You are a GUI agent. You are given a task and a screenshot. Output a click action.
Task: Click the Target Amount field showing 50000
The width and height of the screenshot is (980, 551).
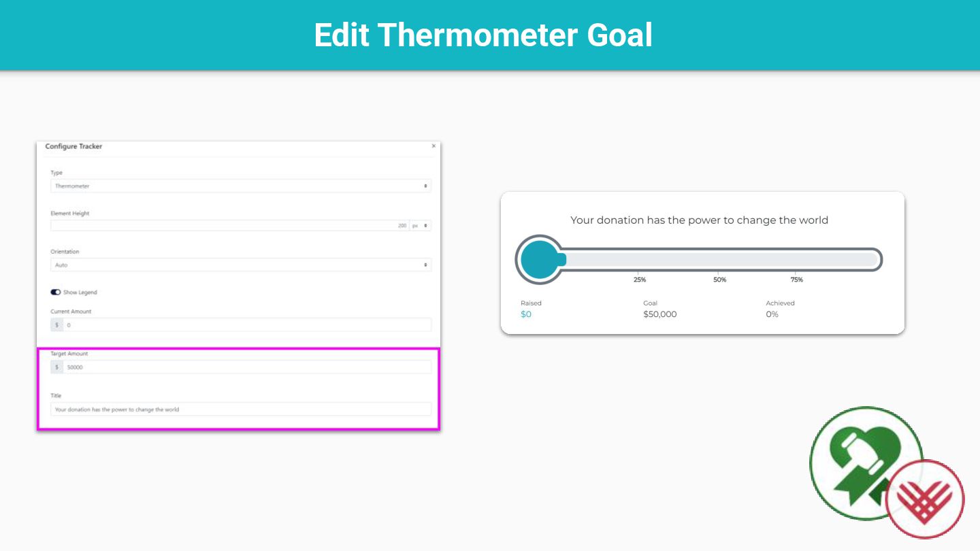[247, 367]
